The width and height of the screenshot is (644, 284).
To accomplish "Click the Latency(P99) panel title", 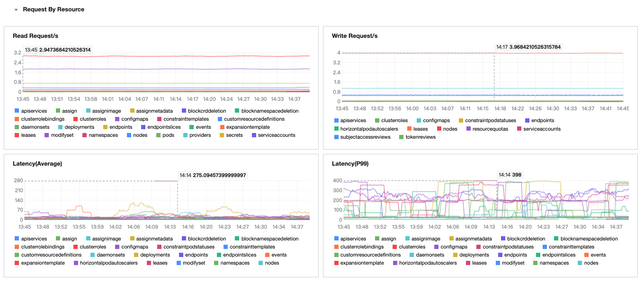I will point(350,164).
